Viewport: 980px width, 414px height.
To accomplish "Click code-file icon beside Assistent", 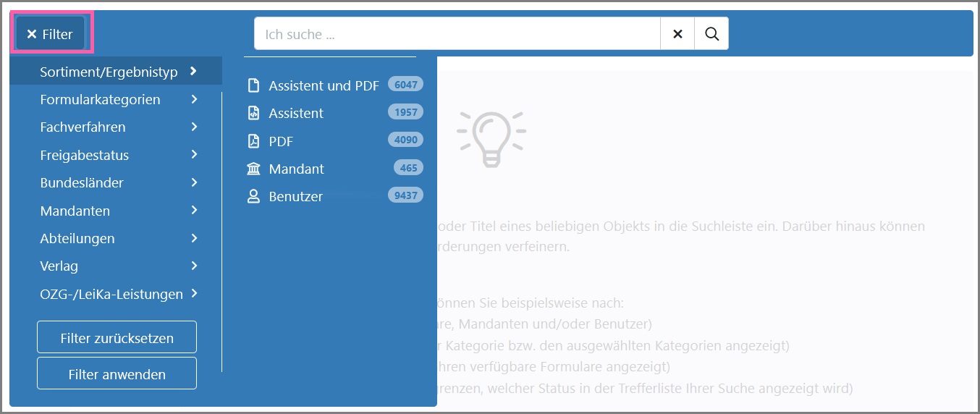I will point(253,113).
